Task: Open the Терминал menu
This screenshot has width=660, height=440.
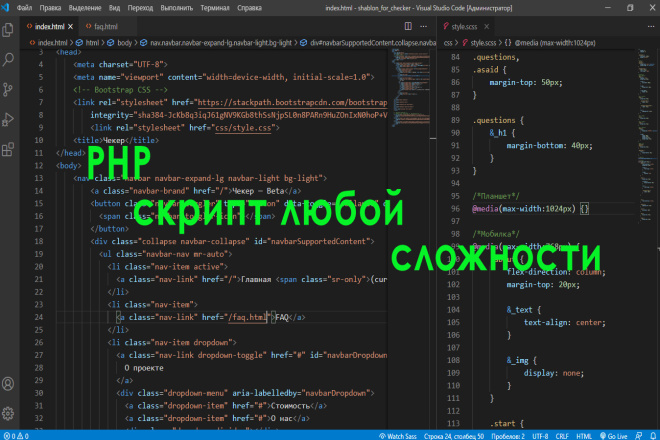Action: point(215,8)
